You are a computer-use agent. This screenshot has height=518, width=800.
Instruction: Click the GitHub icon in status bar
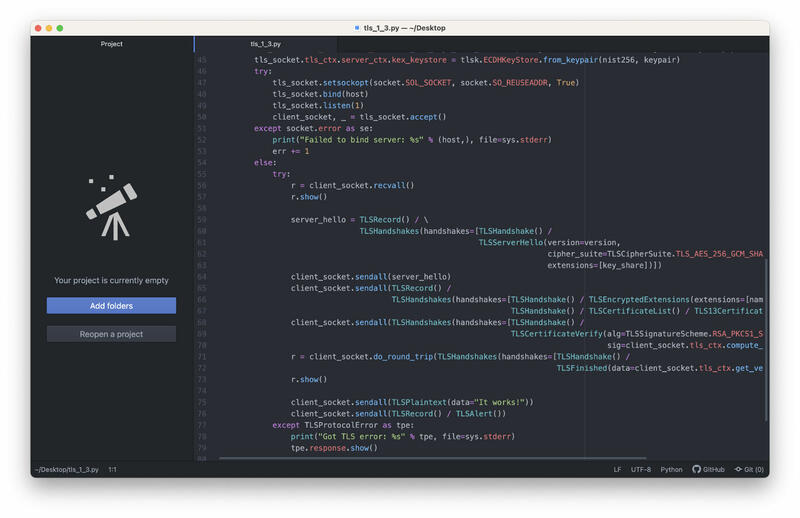click(x=697, y=469)
